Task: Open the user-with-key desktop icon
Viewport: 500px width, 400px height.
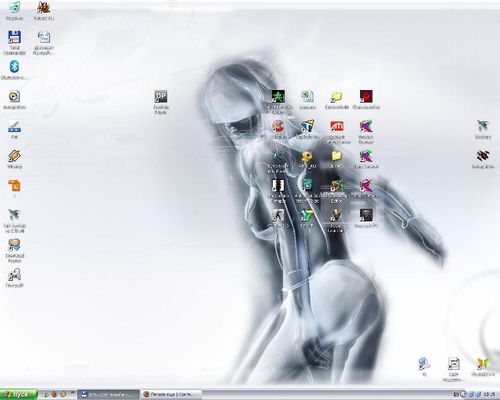Action: 14,275
